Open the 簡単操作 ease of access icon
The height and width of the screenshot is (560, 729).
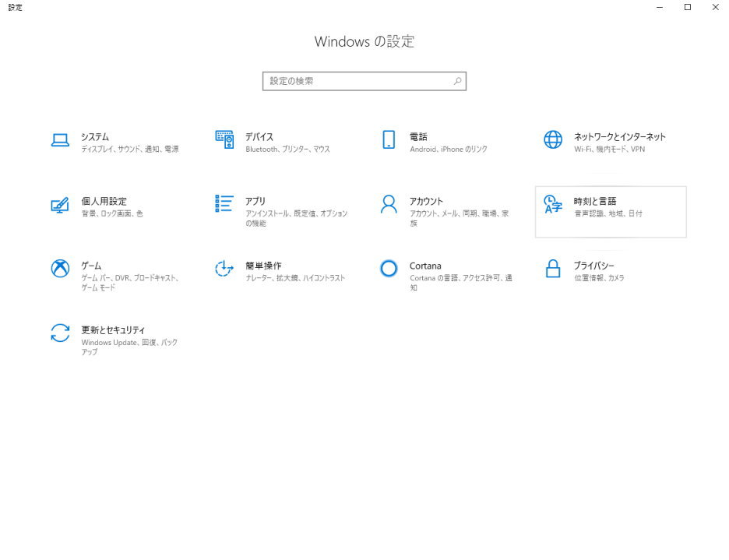coord(224,269)
